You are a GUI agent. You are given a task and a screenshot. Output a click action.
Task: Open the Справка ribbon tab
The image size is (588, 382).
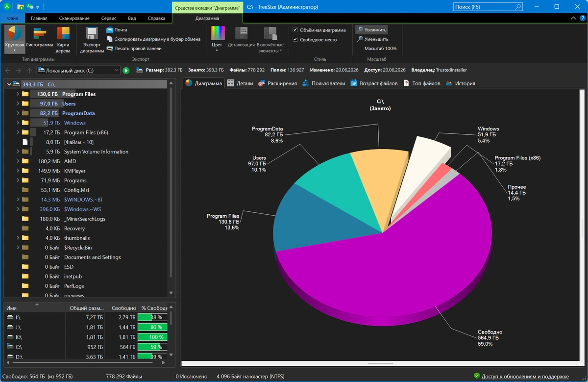(x=156, y=18)
